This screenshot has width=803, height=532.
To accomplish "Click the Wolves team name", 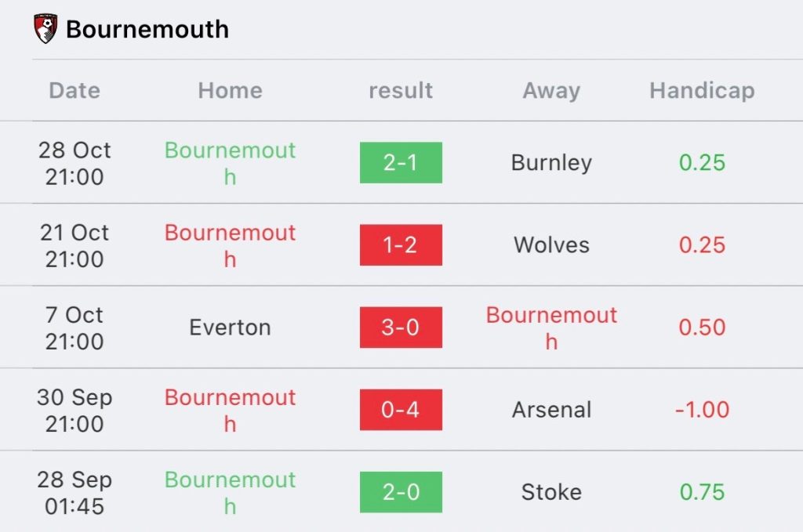I will click(x=551, y=245).
